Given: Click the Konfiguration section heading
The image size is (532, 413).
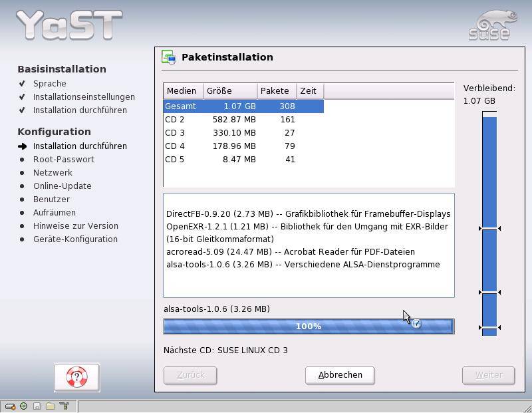Looking at the screenshot, I should (x=55, y=131).
